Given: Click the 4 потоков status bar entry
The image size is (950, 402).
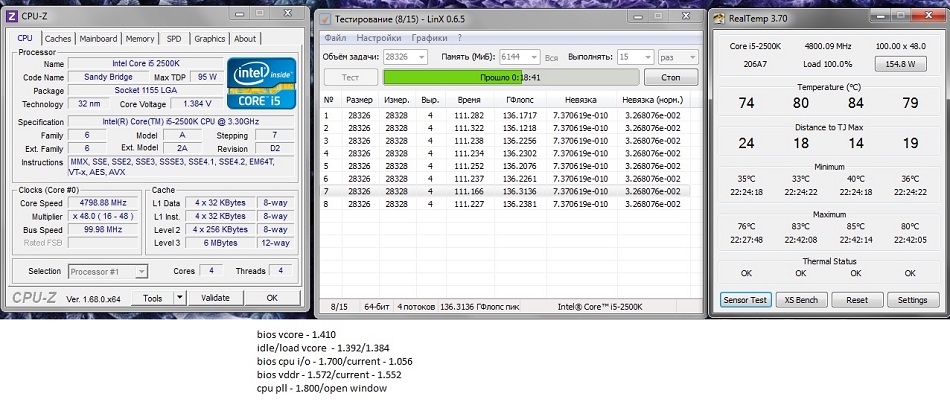Looking at the screenshot, I should point(415,307).
